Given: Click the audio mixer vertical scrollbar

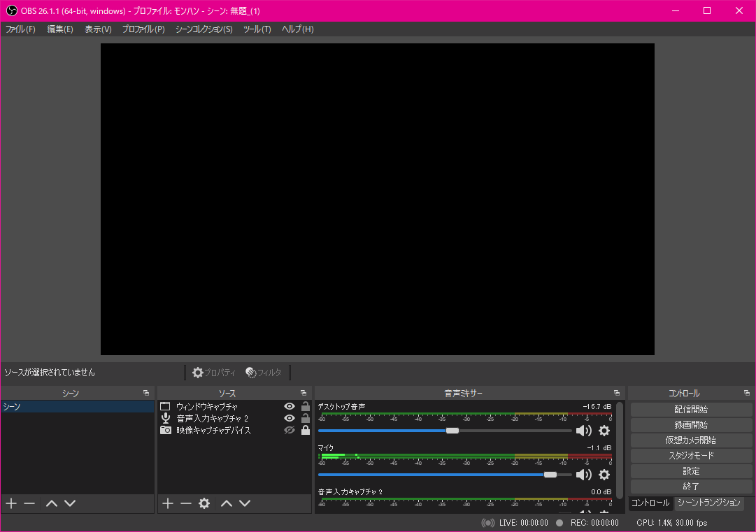Looking at the screenshot, I should pyautogui.click(x=620, y=450).
